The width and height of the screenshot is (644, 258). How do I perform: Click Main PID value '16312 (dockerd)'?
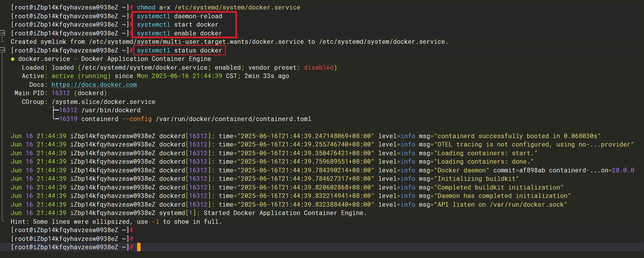pos(79,93)
